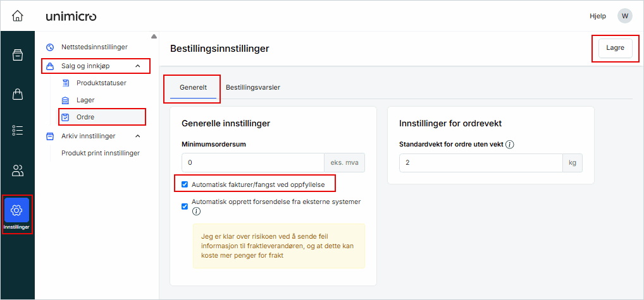Open the archive box icon in left sidebar
This screenshot has height=300, width=644.
[x=17, y=55]
